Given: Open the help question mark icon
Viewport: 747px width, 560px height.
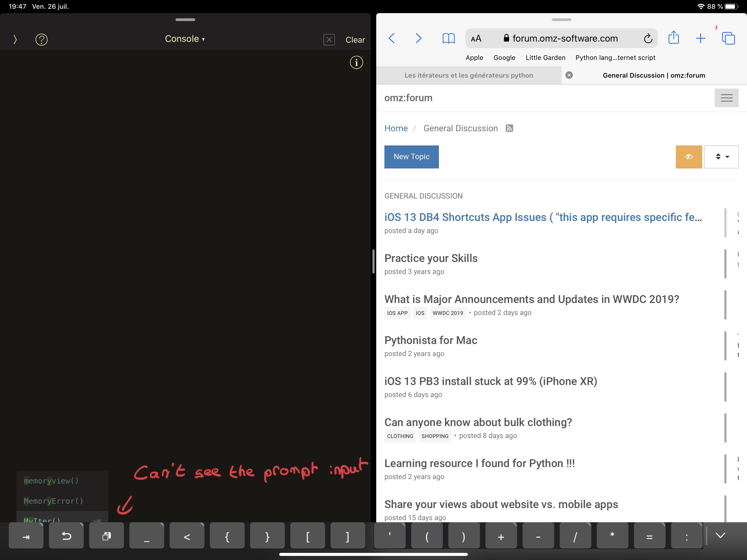Looking at the screenshot, I should (42, 40).
